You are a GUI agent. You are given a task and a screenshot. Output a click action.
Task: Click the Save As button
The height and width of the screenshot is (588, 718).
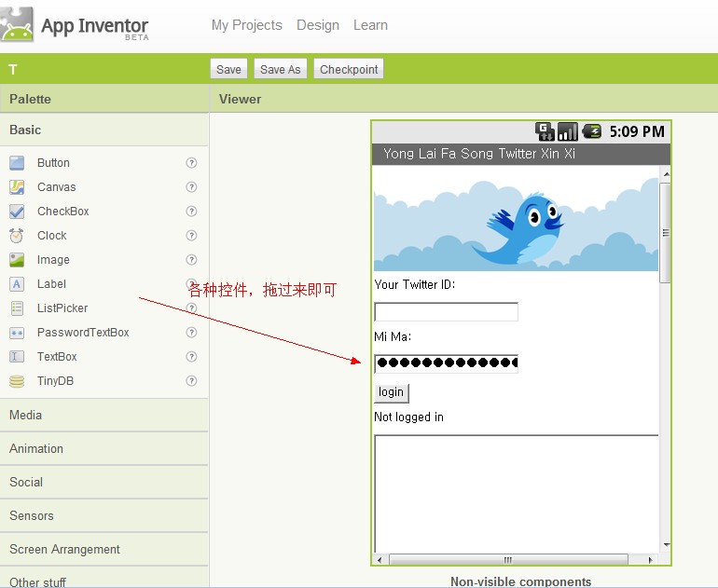(281, 70)
